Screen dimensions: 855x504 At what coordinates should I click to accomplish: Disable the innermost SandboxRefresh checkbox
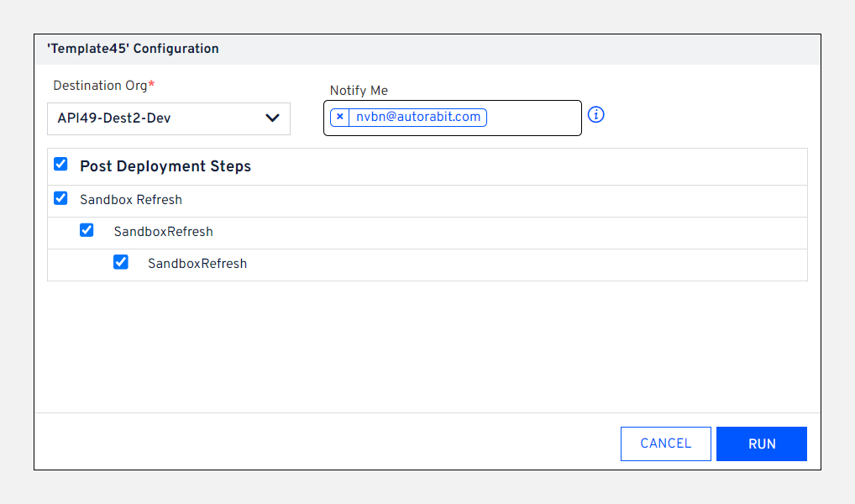[121, 262]
